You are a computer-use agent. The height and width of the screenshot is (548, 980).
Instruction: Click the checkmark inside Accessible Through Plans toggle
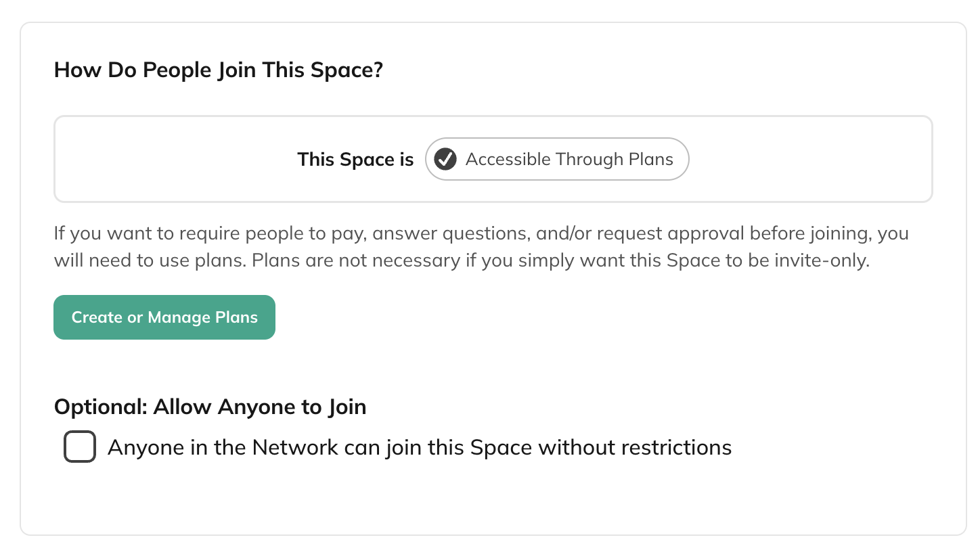[446, 159]
